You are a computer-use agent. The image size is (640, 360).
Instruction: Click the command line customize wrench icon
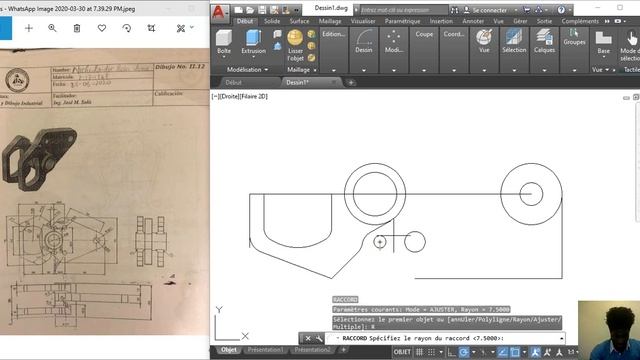pyautogui.click(x=319, y=338)
